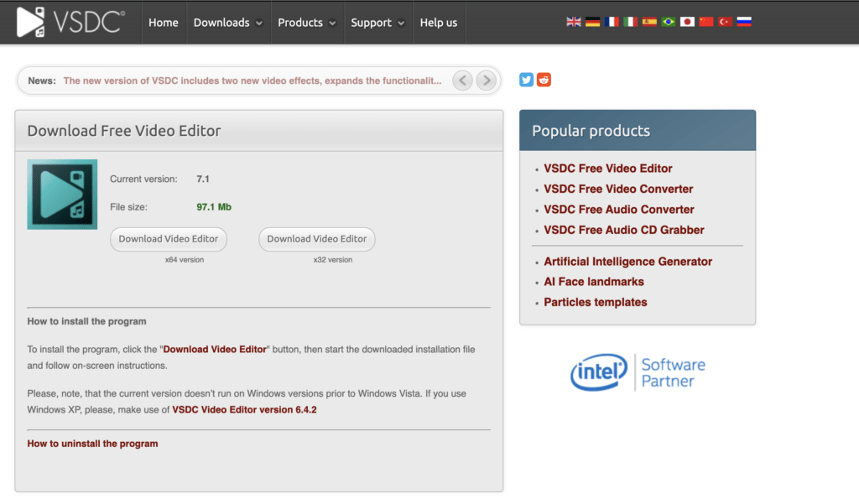The image size is (859, 504).
Task: Click the VSDC logo in the header
Action: (70, 22)
